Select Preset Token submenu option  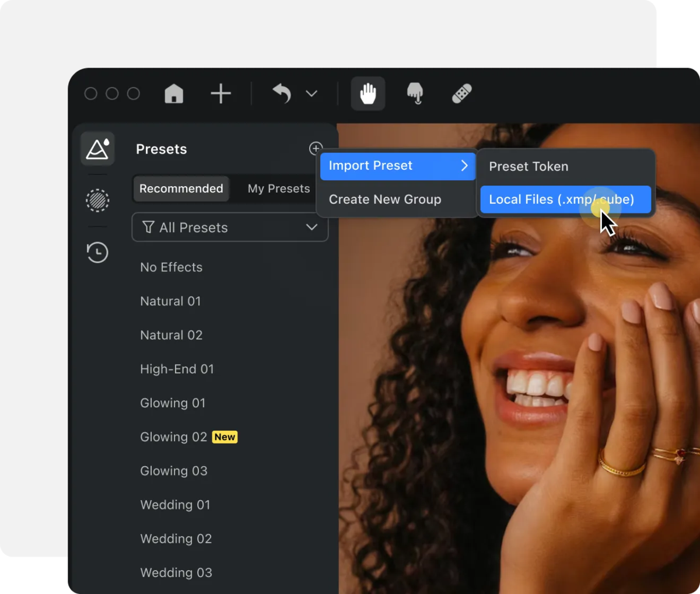(x=565, y=166)
